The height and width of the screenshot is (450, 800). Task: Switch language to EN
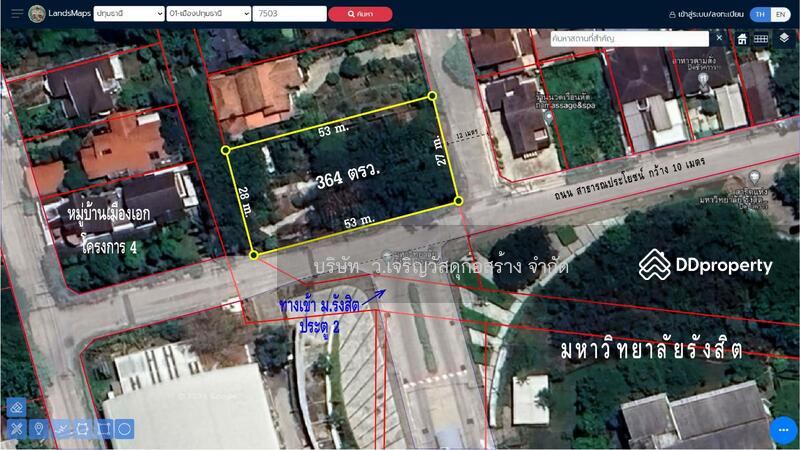[782, 14]
